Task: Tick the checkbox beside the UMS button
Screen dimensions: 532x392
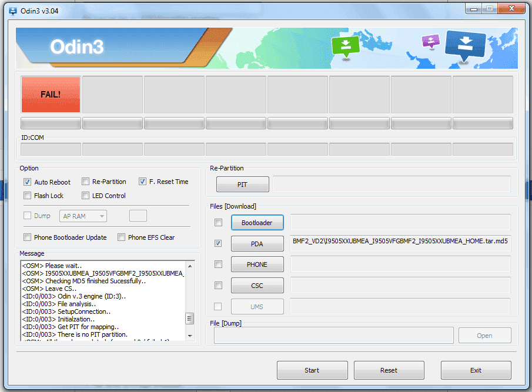Action: [x=218, y=307]
